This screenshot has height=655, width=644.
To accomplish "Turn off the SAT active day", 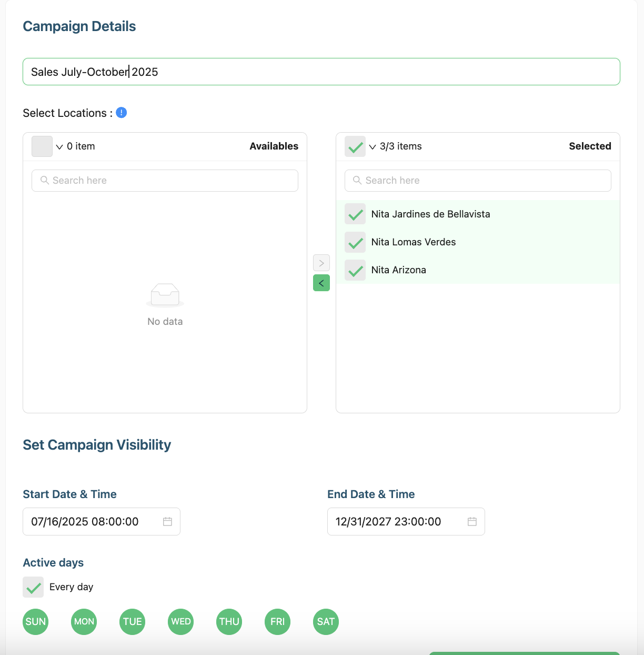I will tap(326, 622).
